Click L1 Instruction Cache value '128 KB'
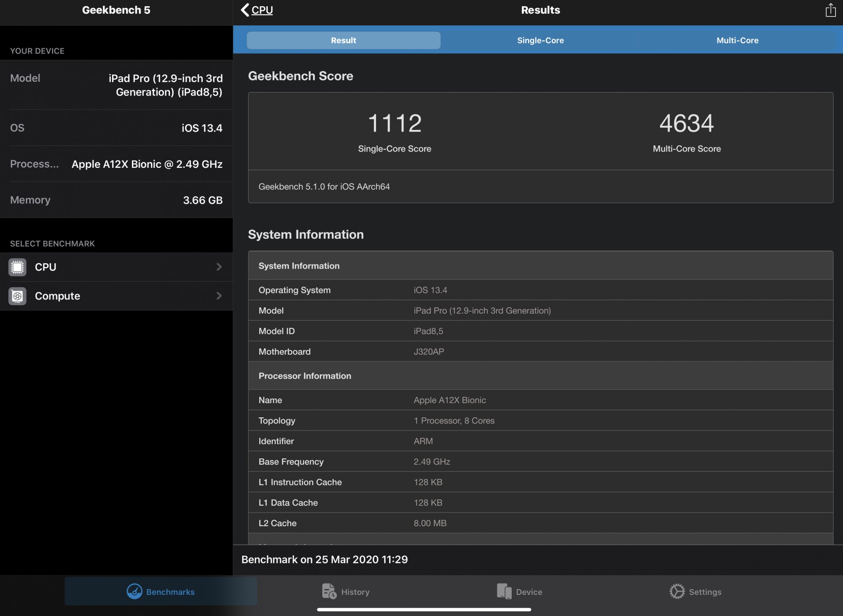 point(428,482)
